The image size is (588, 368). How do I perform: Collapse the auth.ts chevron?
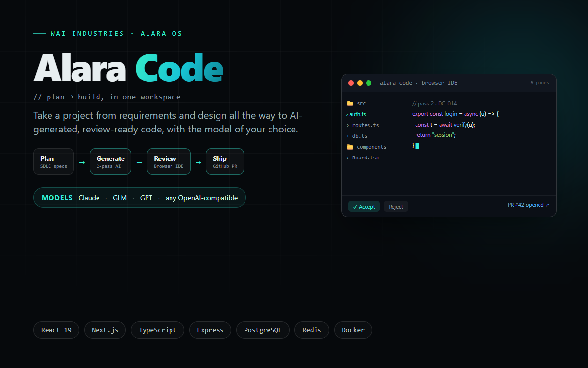coord(347,114)
